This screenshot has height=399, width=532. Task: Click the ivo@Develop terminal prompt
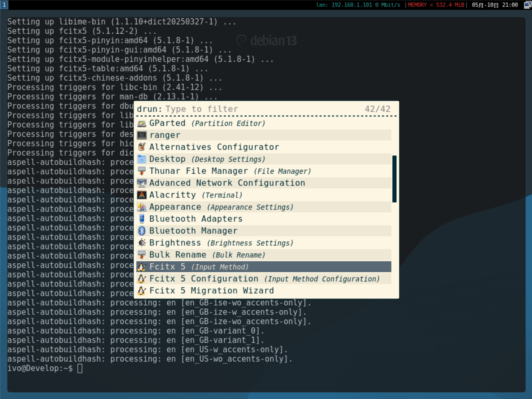pos(40,368)
